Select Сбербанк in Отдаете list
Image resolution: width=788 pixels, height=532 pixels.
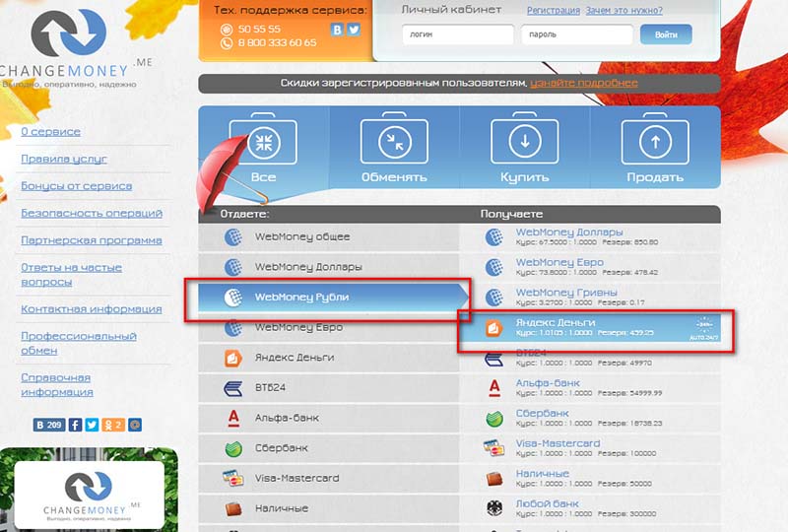click(x=329, y=448)
